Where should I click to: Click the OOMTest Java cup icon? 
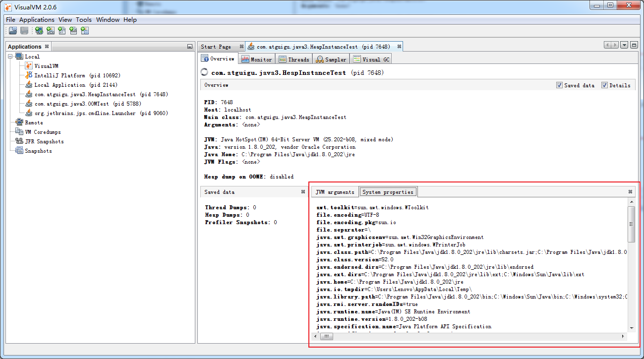(29, 104)
